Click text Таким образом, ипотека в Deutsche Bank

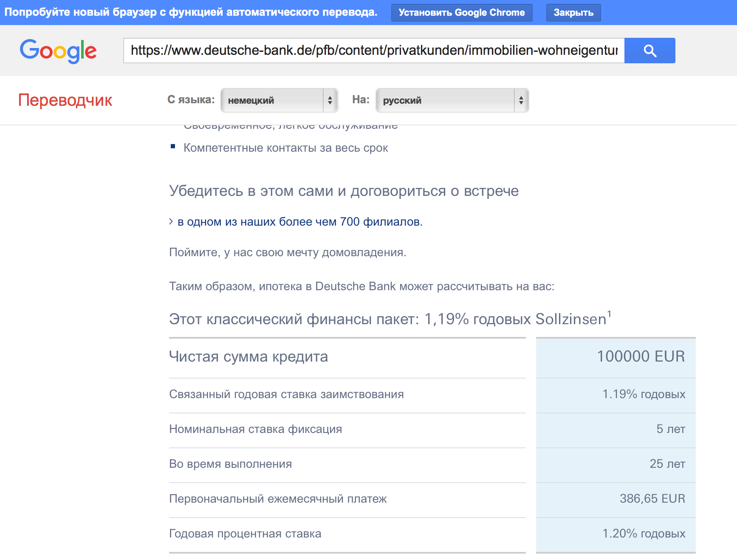coord(361,286)
